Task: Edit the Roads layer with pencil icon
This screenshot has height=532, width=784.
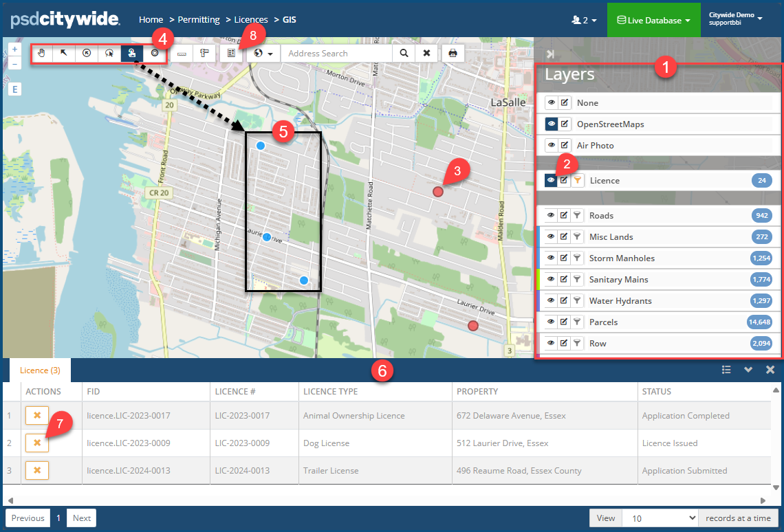Action: (564, 216)
